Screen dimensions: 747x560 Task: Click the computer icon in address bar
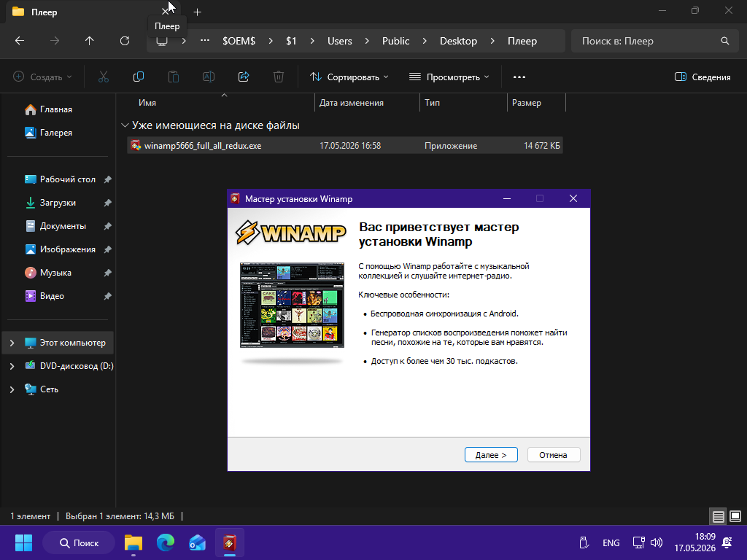click(162, 42)
